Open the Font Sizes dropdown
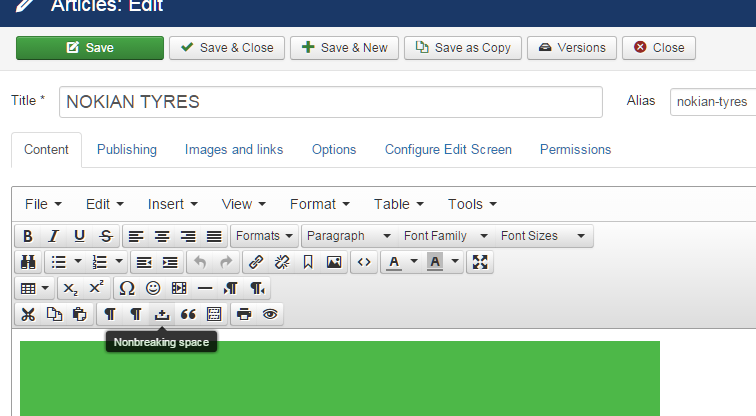This screenshot has width=756, height=416. click(543, 236)
